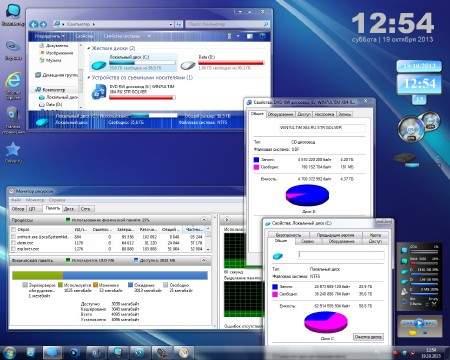The image size is (450, 360).
Task: Open the address bar history dropdown
Action: pos(171,24)
